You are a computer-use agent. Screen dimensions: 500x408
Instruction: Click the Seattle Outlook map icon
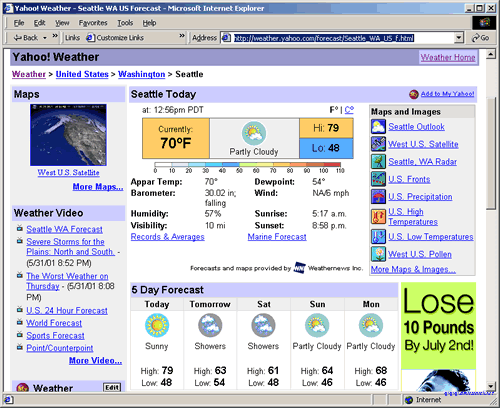[378, 127]
